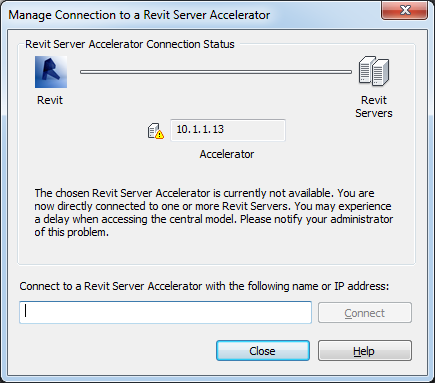Click the 'Connect to a Revit Server Accelerator' prompt

click(204, 286)
